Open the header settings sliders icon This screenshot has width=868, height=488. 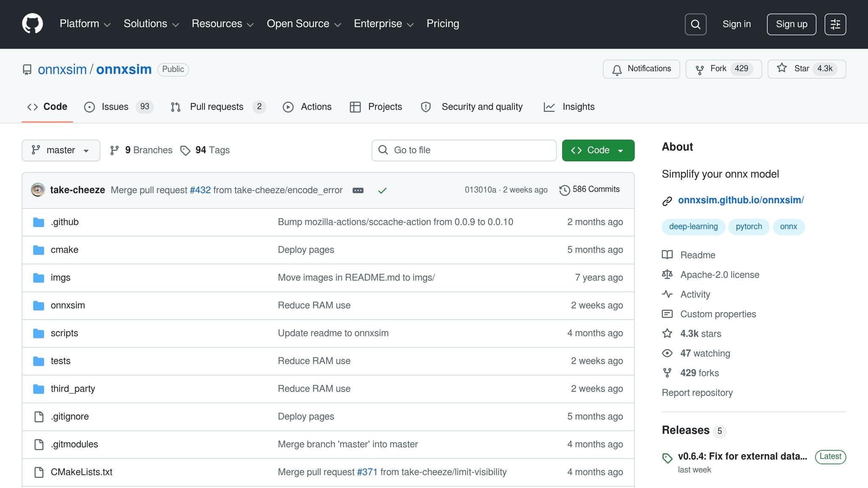pos(835,24)
